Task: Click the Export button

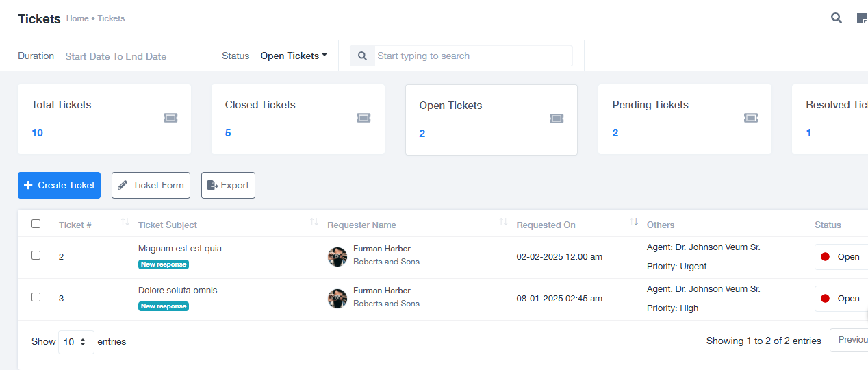Action: [x=228, y=186]
